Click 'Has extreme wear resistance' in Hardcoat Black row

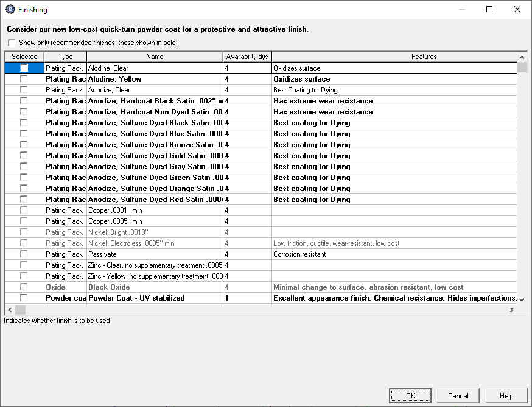point(394,101)
